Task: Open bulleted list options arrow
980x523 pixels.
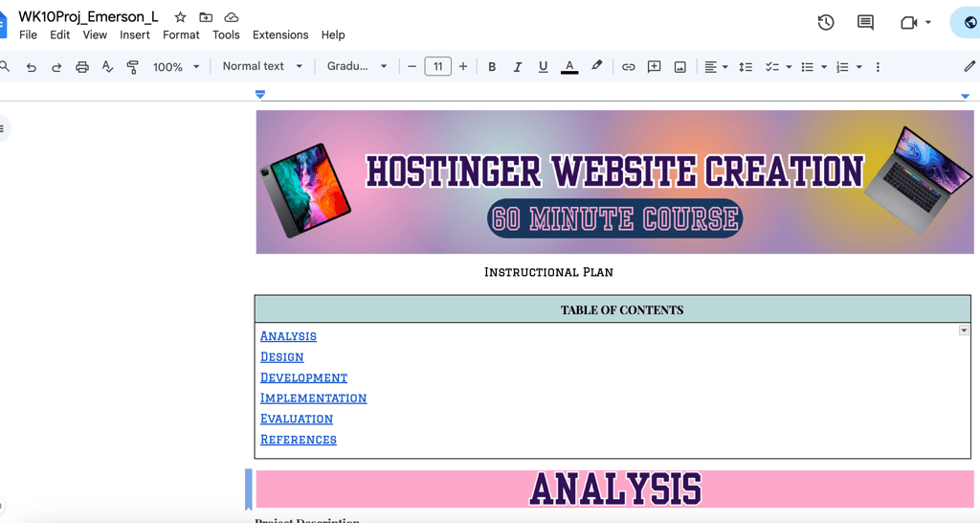Action: pyautogui.click(x=824, y=67)
